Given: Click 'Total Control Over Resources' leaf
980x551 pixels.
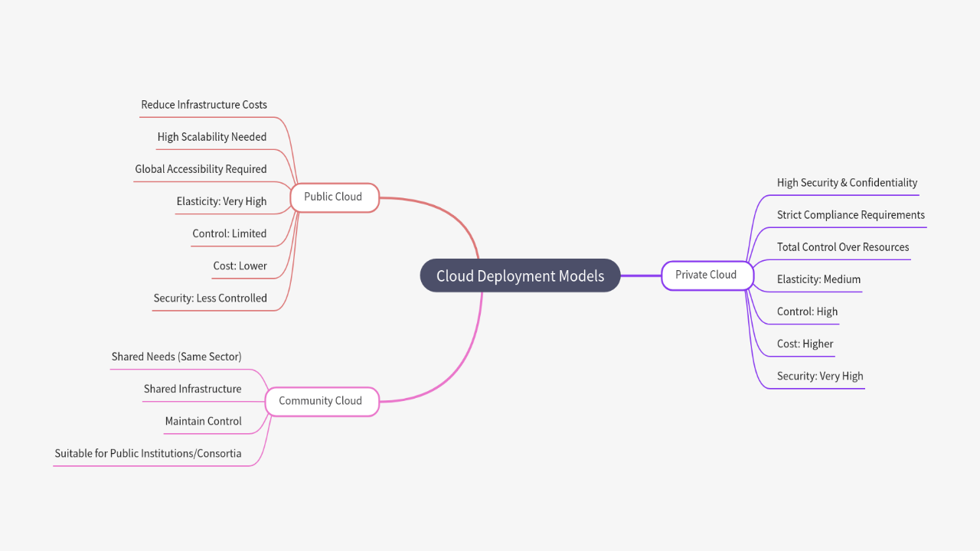Looking at the screenshot, I should click(843, 247).
